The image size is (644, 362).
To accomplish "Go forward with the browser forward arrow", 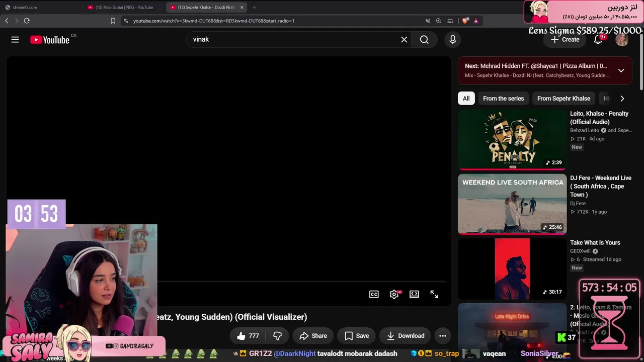I will pyautogui.click(x=17, y=21).
